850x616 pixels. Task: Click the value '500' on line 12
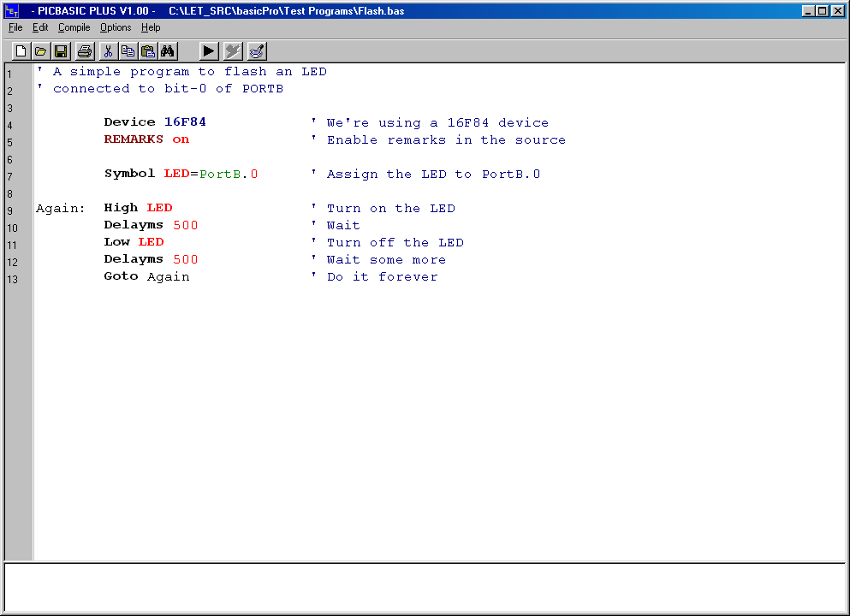tap(186, 259)
